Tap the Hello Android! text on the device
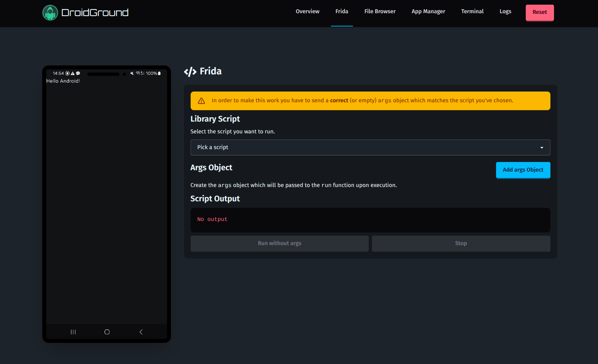598x364 pixels. click(x=63, y=81)
